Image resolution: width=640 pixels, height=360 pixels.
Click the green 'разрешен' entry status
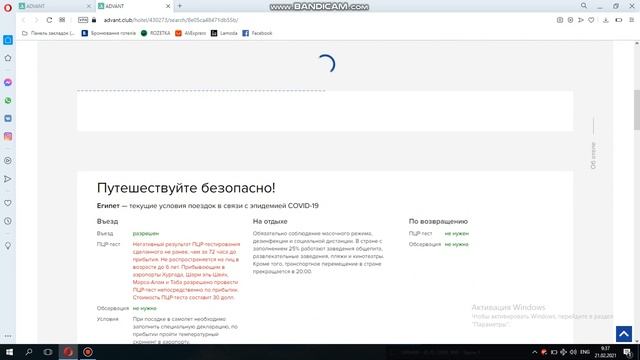146,233
